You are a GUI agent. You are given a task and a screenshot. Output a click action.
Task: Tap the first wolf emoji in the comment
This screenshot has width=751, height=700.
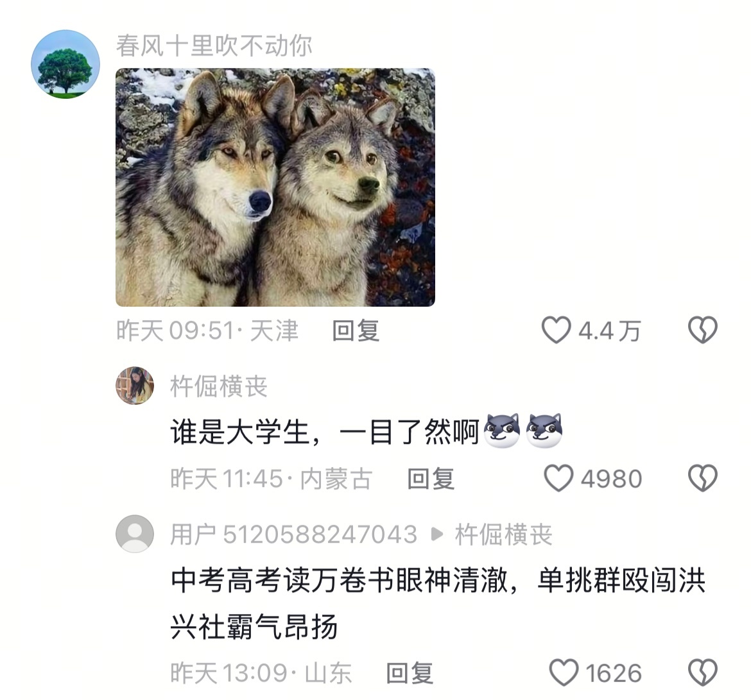502,431
